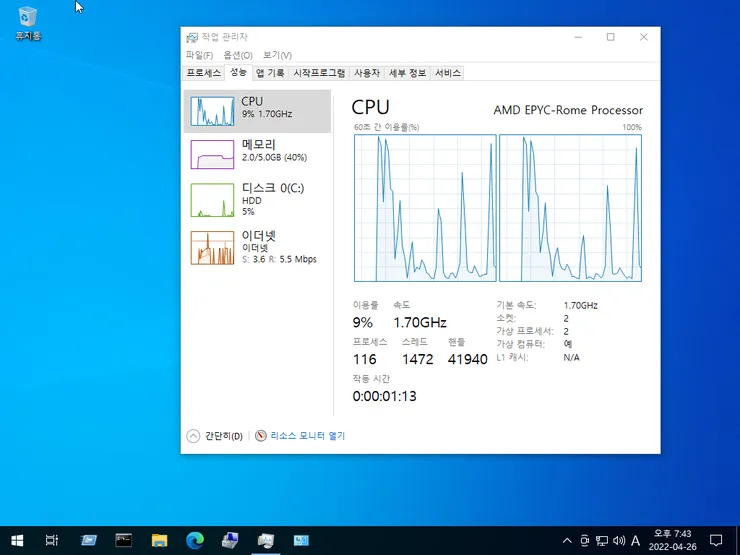Open the Windows Start button
740x555 pixels.
pos(17,540)
